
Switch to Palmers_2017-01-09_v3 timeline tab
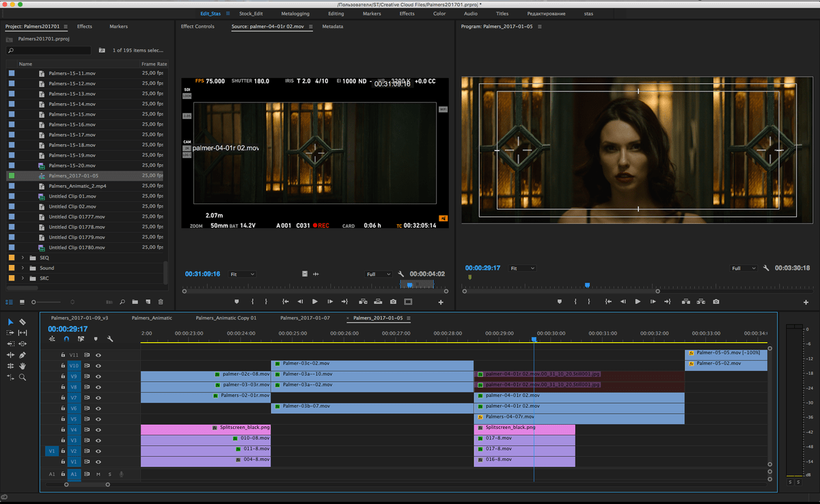point(79,318)
